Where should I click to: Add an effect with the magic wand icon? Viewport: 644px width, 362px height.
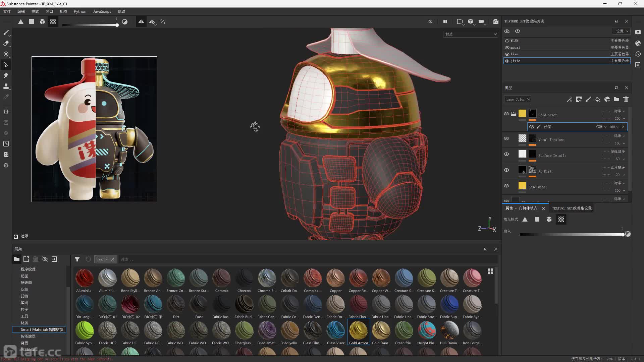point(570,99)
